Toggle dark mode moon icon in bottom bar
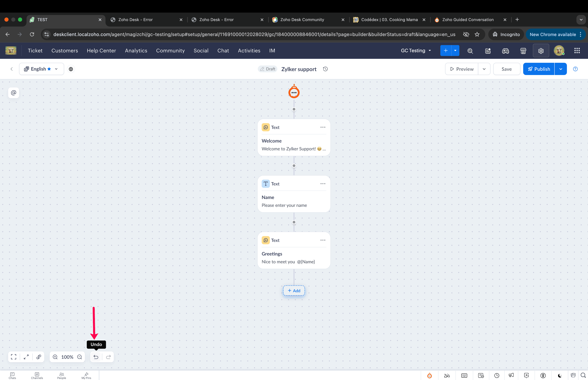588x380 pixels. (x=559, y=375)
